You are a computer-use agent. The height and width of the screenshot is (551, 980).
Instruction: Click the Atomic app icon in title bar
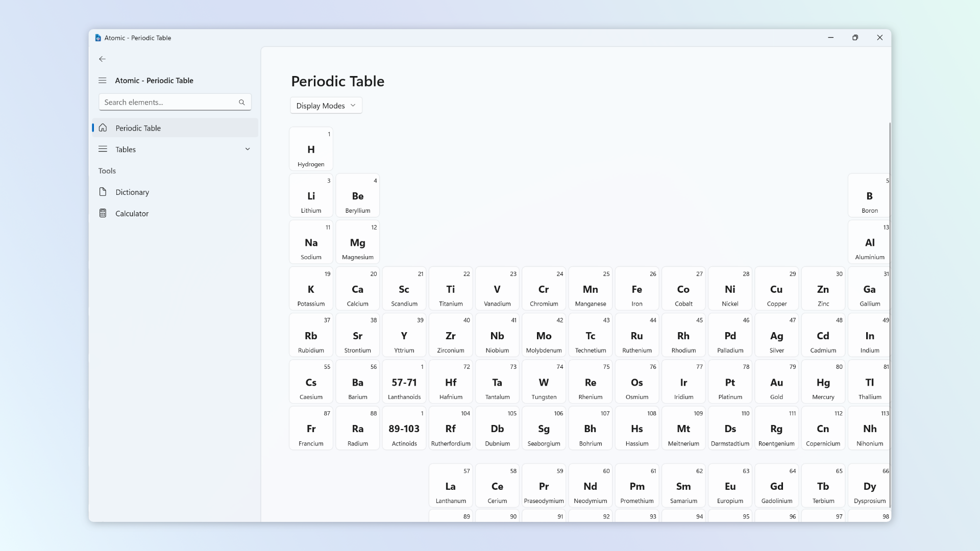coord(98,37)
